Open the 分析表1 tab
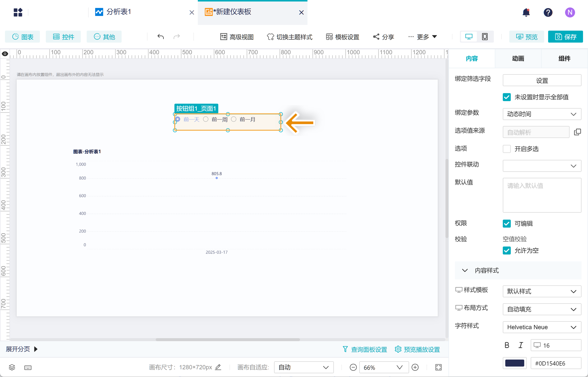This screenshot has width=588, height=377. (119, 12)
